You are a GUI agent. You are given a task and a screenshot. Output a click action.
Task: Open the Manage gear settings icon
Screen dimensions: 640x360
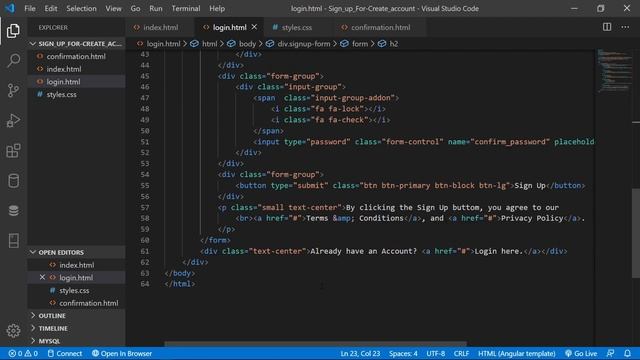pos(13,331)
